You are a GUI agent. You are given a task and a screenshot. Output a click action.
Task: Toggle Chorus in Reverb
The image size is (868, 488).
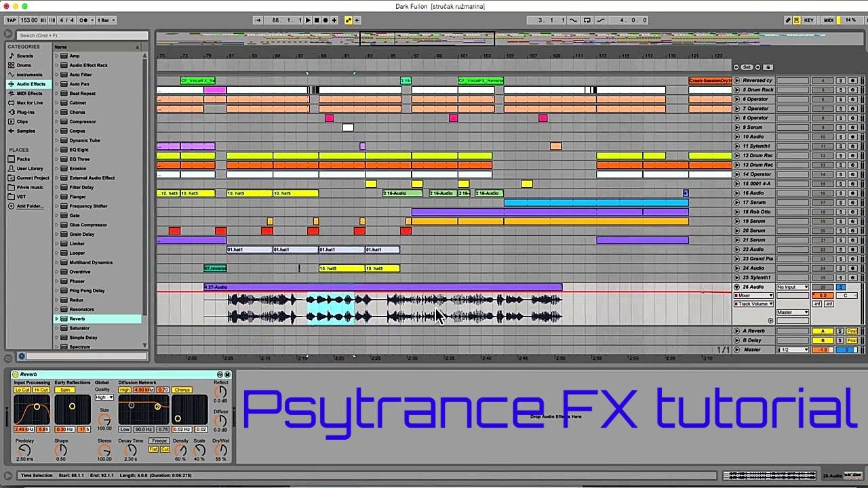coord(182,390)
